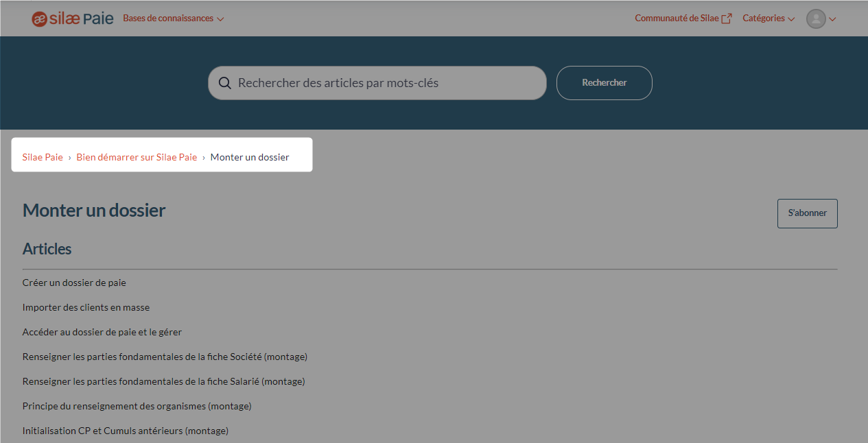The image size is (868, 443).
Task: Open the article Importer des clients en masse
Action: coord(86,307)
